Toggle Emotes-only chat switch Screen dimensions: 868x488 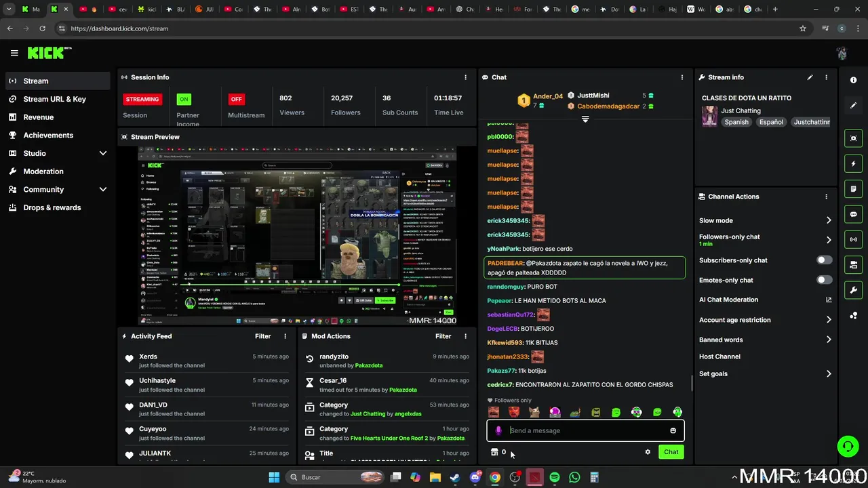[x=824, y=280]
